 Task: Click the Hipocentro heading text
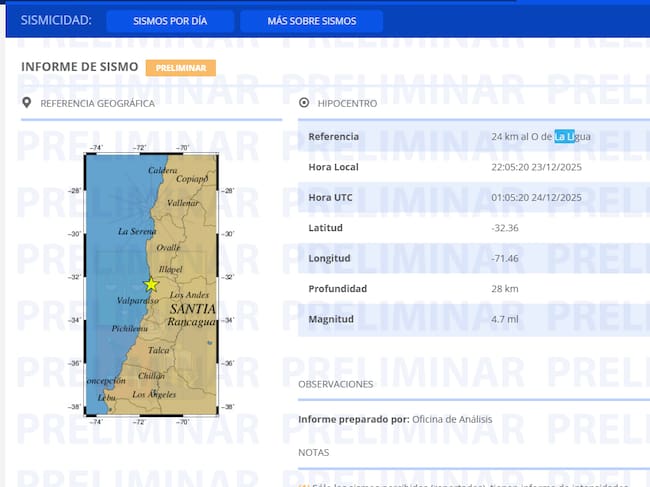(x=347, y=103)
